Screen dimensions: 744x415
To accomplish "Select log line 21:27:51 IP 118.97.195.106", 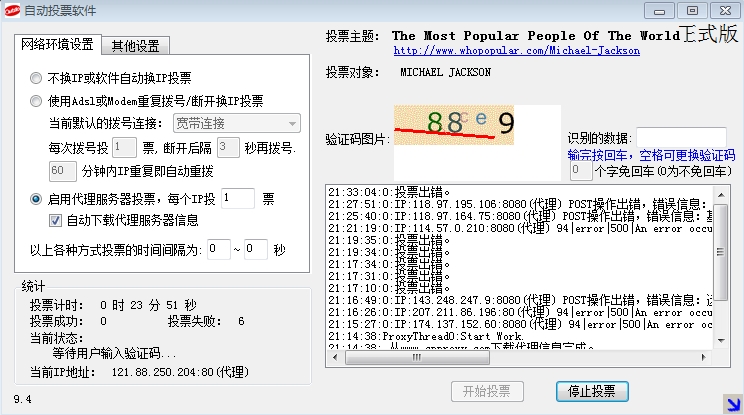I will click(520, 204).
